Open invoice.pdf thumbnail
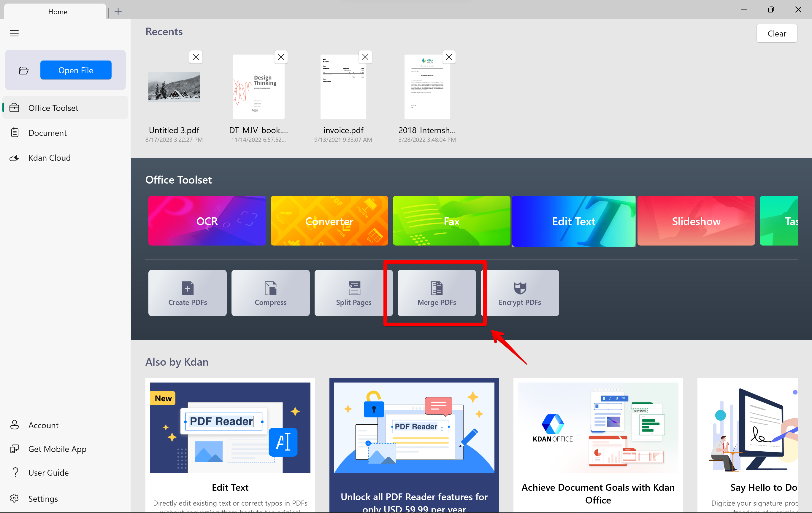Screen dimensions: 812x513 click(x=343, y=87)
